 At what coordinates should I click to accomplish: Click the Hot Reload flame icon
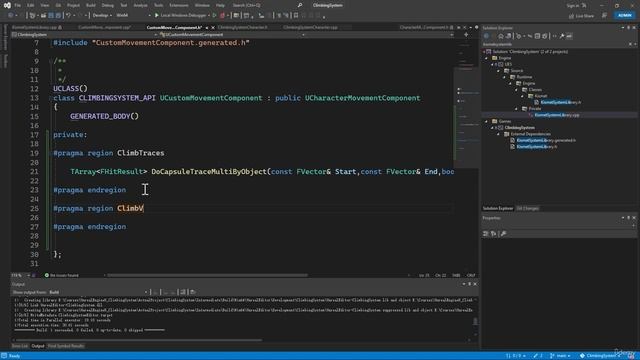click(222, 15)
